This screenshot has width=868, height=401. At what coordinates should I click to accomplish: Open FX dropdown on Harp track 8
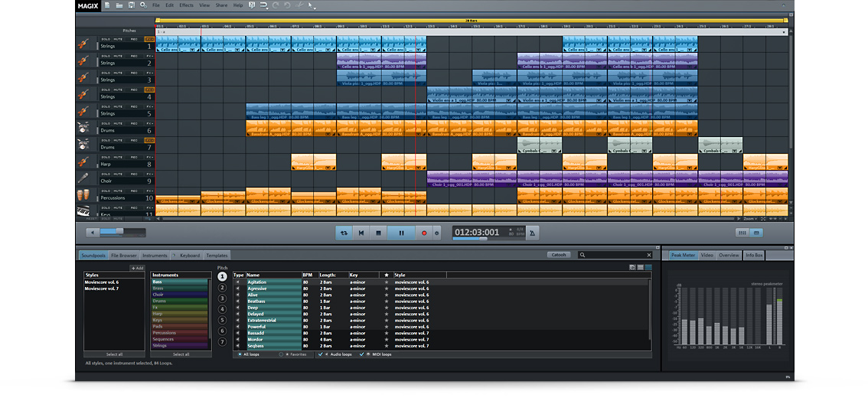tap(149, 157)
